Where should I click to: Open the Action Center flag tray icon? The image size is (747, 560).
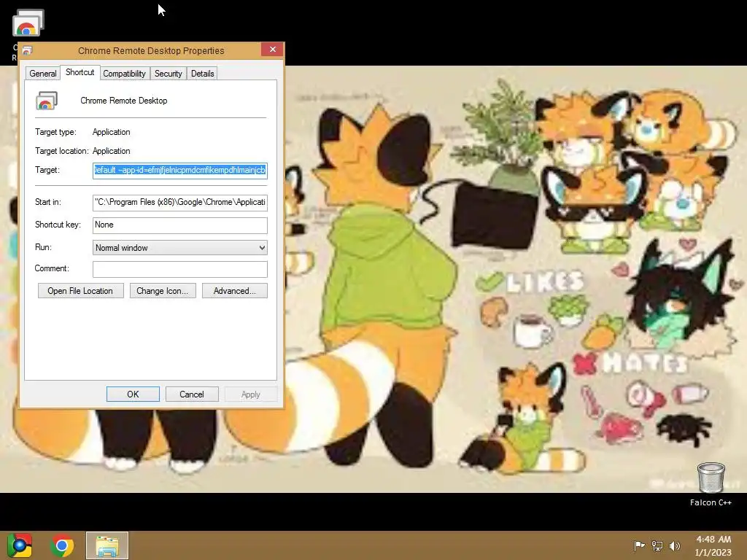pyautogui.click(x=639, y=545)
